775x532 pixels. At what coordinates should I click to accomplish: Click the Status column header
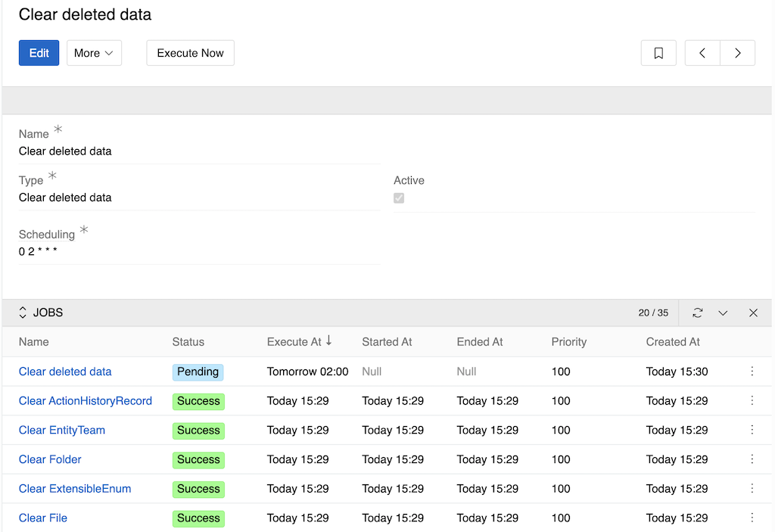point(188,342)
